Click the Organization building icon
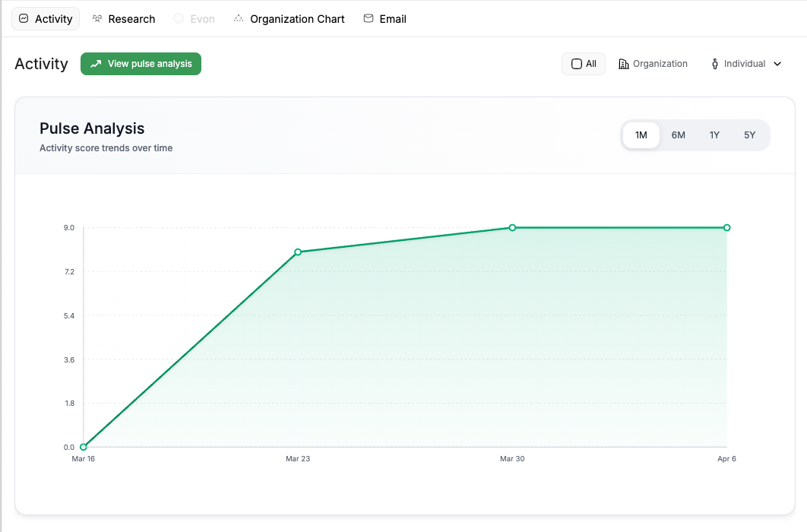 623,64
